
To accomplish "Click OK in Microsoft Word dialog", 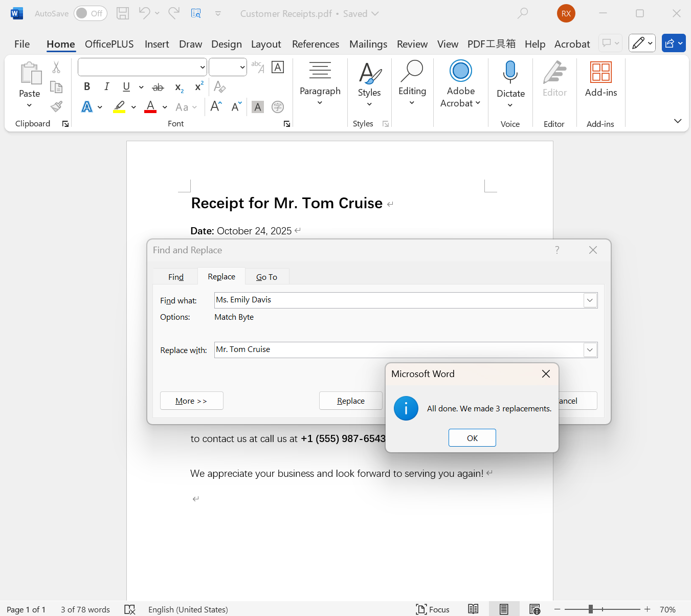I will 472,438.
